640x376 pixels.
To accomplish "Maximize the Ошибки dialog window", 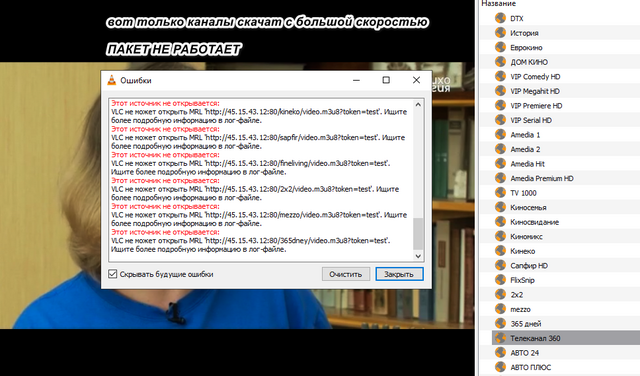I will pos(386,80).
